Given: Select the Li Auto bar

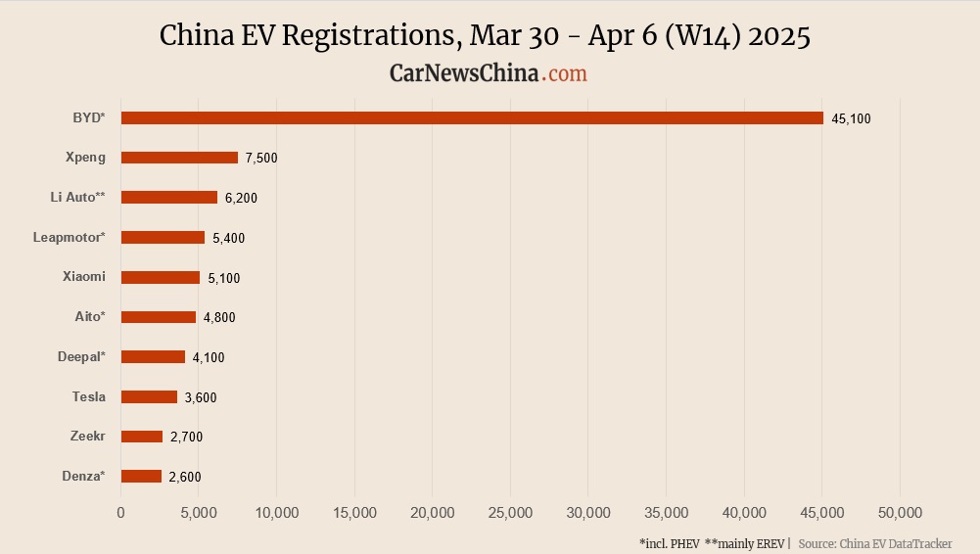Looking at the screenshot, I should [x=169, y=198].
